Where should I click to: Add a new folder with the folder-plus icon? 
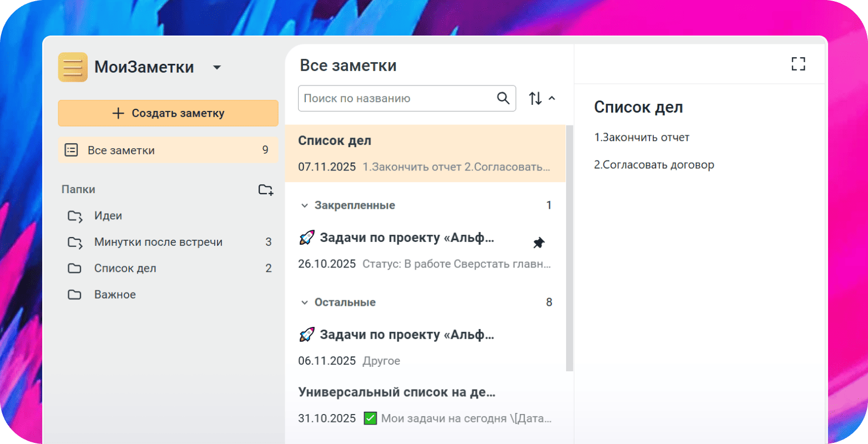pos(266,190)
